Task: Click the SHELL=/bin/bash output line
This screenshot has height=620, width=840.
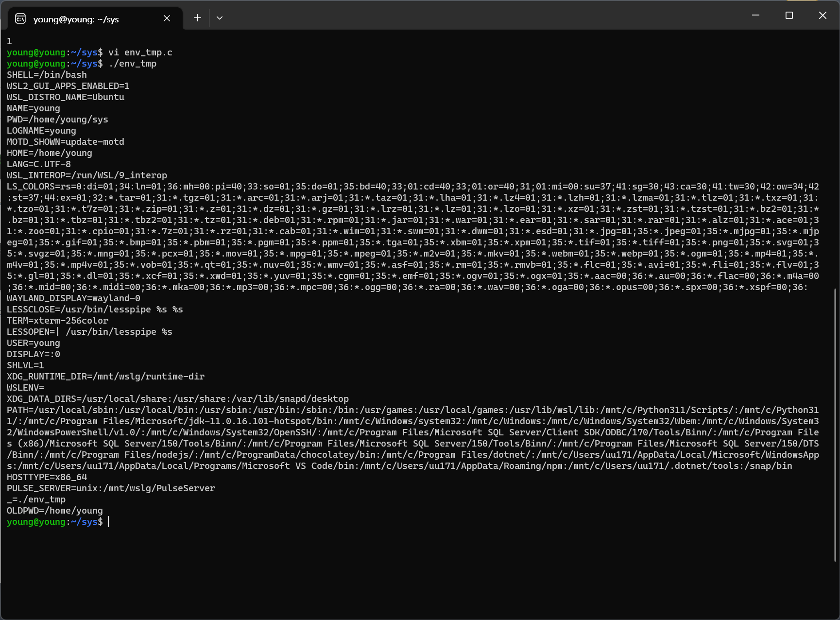Action: (x=46, y=74)
